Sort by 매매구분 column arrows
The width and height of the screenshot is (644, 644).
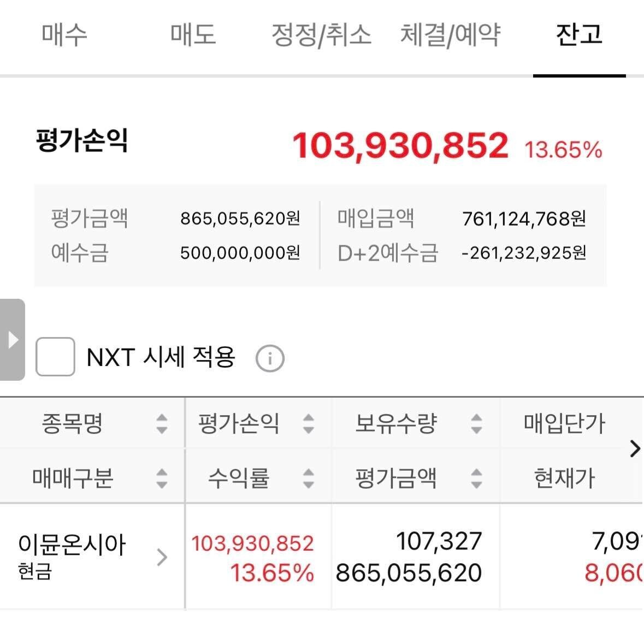tap(161, 478)
